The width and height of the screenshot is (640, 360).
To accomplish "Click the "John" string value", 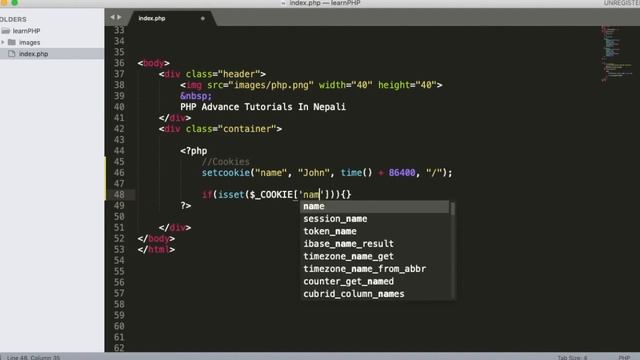I will pos(313,173).
